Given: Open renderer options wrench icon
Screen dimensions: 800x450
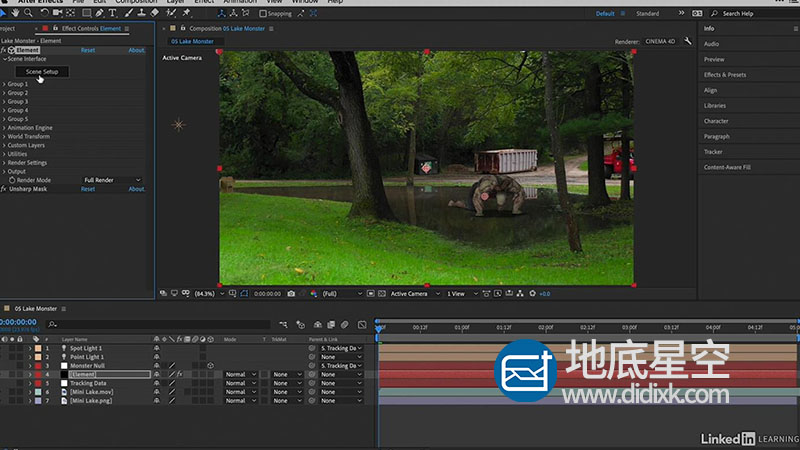Looking at the screenshot, I should [688, 41].
